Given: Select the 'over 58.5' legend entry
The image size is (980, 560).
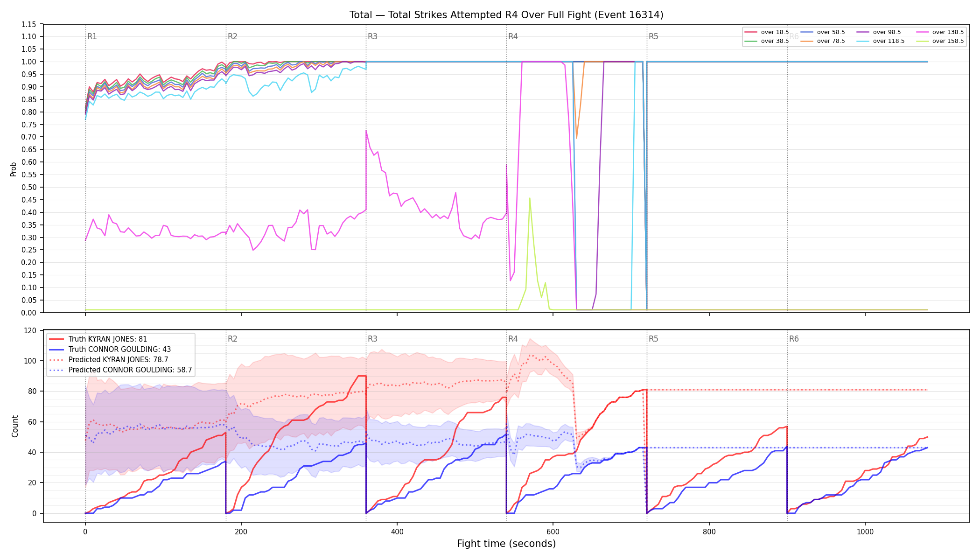Looking at the screenshot, I should tap(823, 32).
